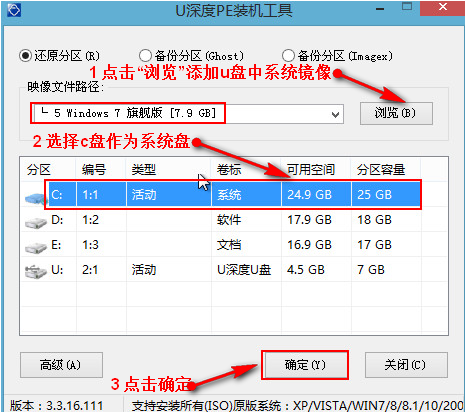This screenshot has height=412, width=467.
Task: Click the U深度 app logo icon in title bar
Action: [14, 10]
